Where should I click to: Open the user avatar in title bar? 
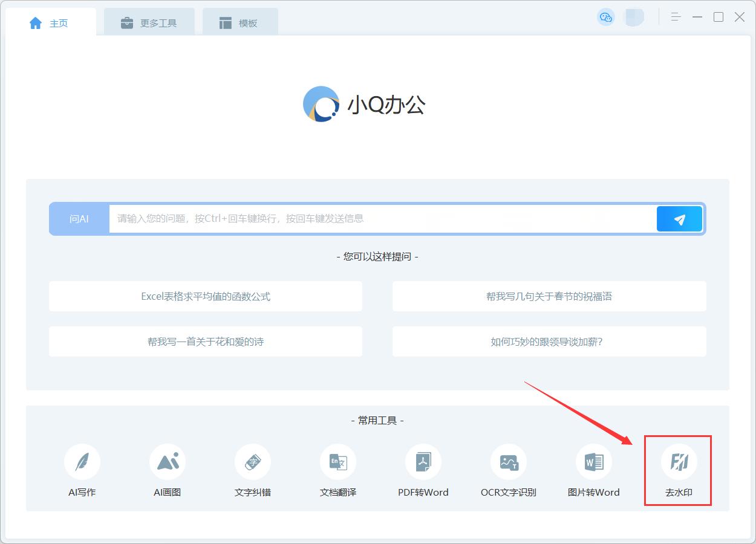pyautogui.click(x=634, y=17)
